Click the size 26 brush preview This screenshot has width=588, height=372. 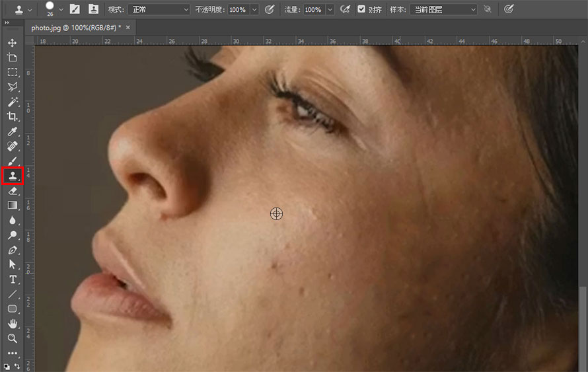pos(50,9)
